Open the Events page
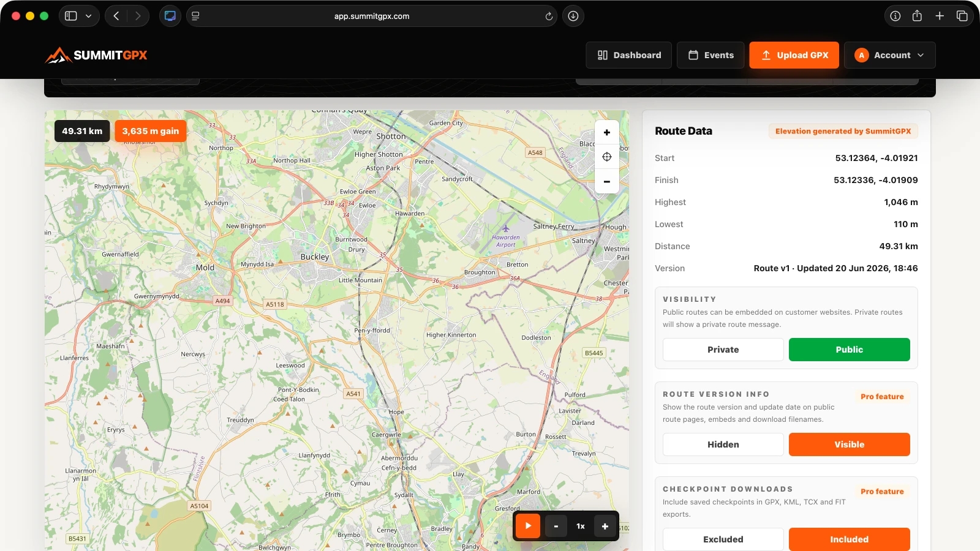 710,55
